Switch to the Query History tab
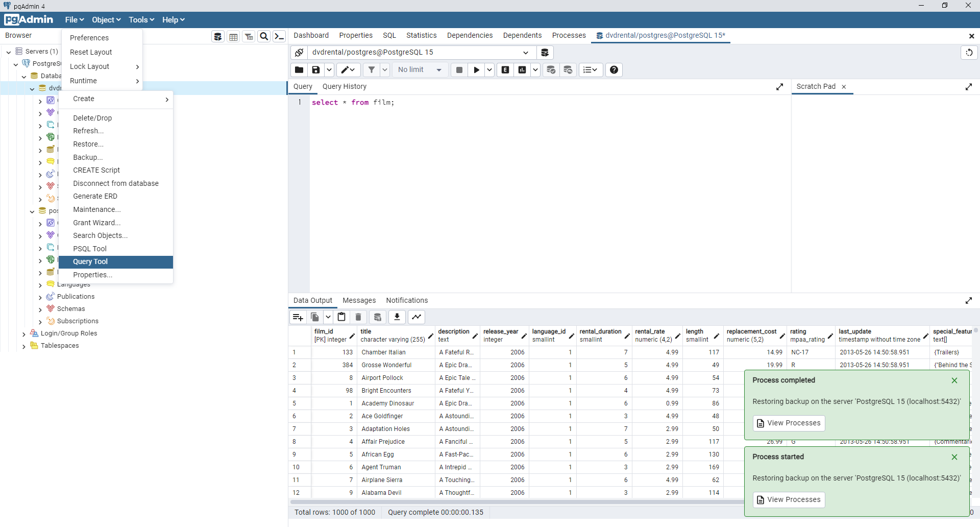This screenshot has height=527, width=980. pyautogui.click(x=345, y=87)
